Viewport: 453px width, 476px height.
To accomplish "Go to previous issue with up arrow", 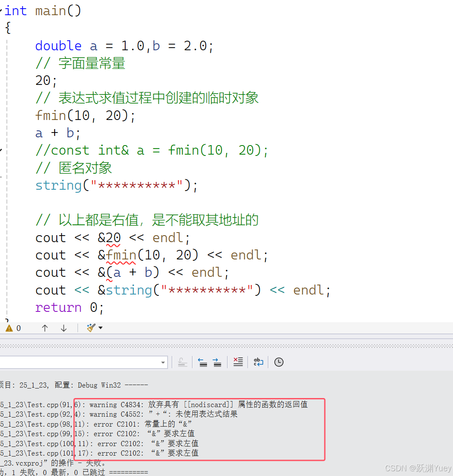I will [x=45, y=328].
